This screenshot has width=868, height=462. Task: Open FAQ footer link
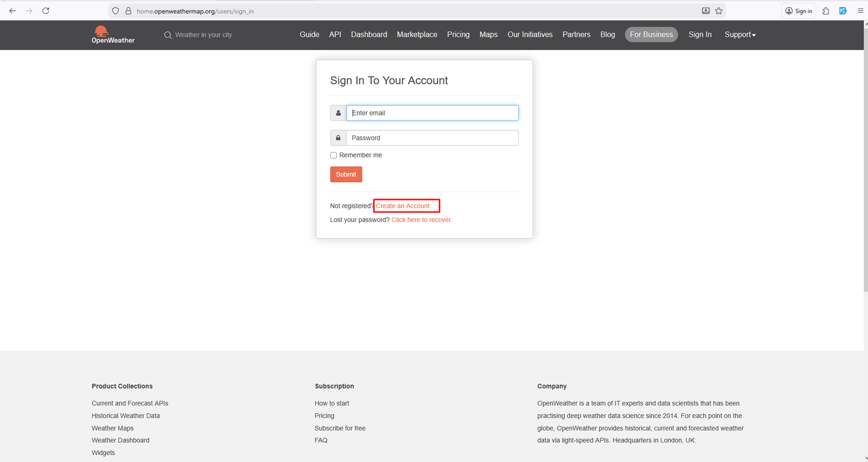321,440
